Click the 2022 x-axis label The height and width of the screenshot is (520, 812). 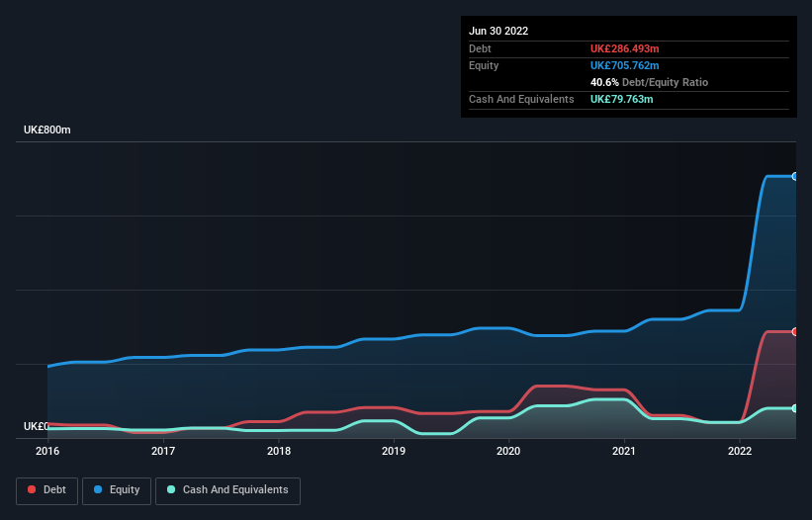tap(740, 451)
